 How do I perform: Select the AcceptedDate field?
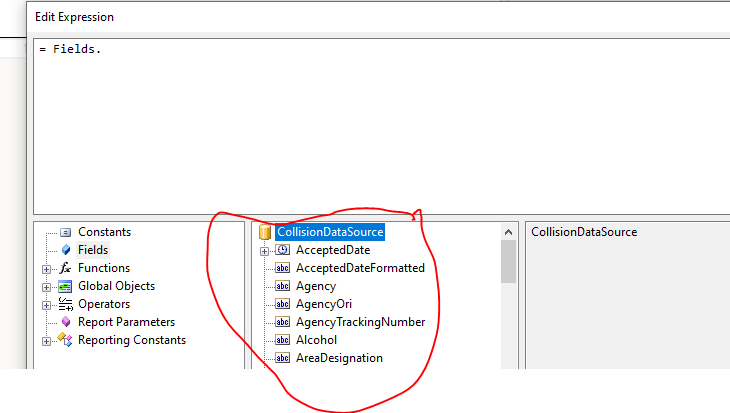click(x=333, y=250)
